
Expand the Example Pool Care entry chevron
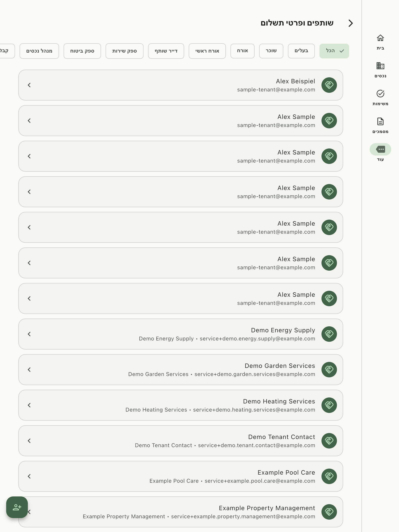(x=29, y=476)
